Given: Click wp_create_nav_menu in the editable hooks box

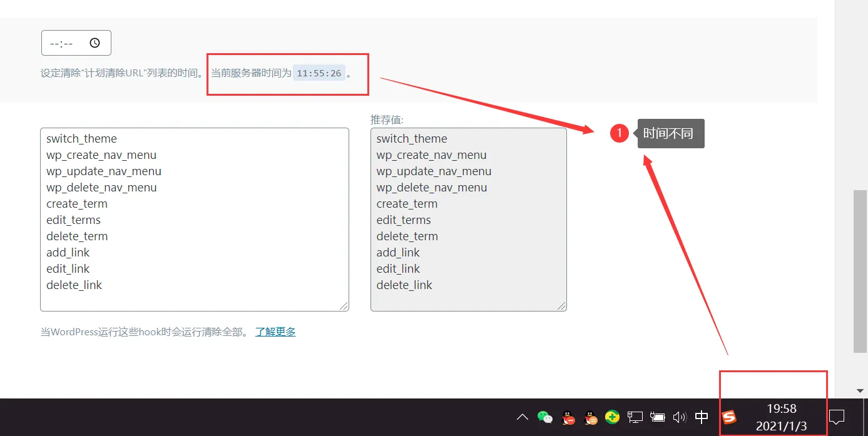Looking at the screenshot, I should click(101, 155).
